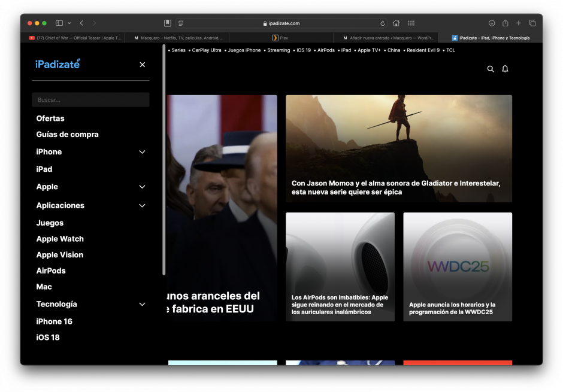Viewport: 563px width, 392px height.
Task: Go back to the previous page
Action: (81, 23)
